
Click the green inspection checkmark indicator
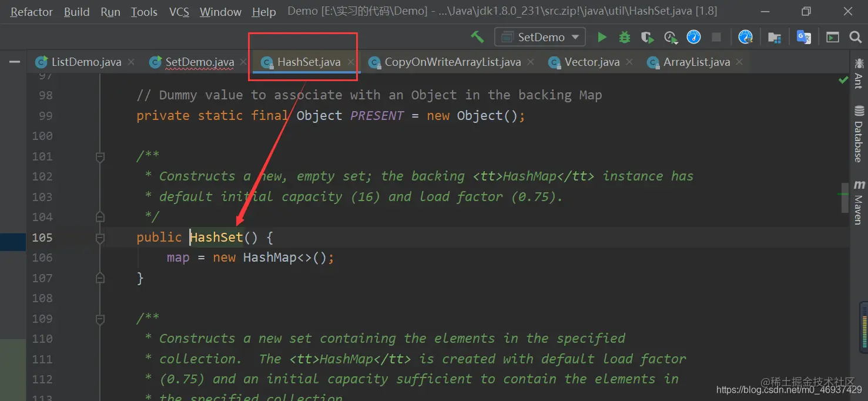[843, 80]
